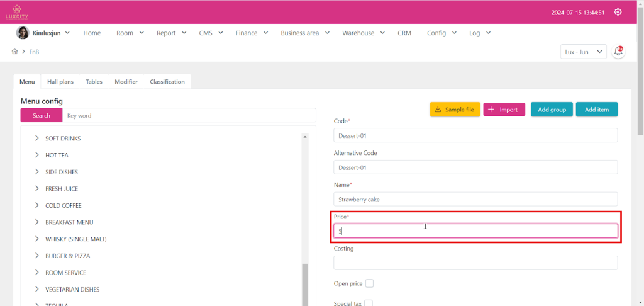Viewport: 644px width, 306px height.
Task: Open the Finance menu
Action: (x=252, y=33)
